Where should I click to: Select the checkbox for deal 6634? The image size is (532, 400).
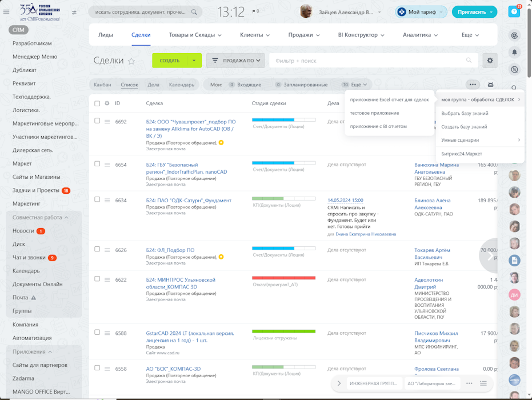tap(97, 200)
